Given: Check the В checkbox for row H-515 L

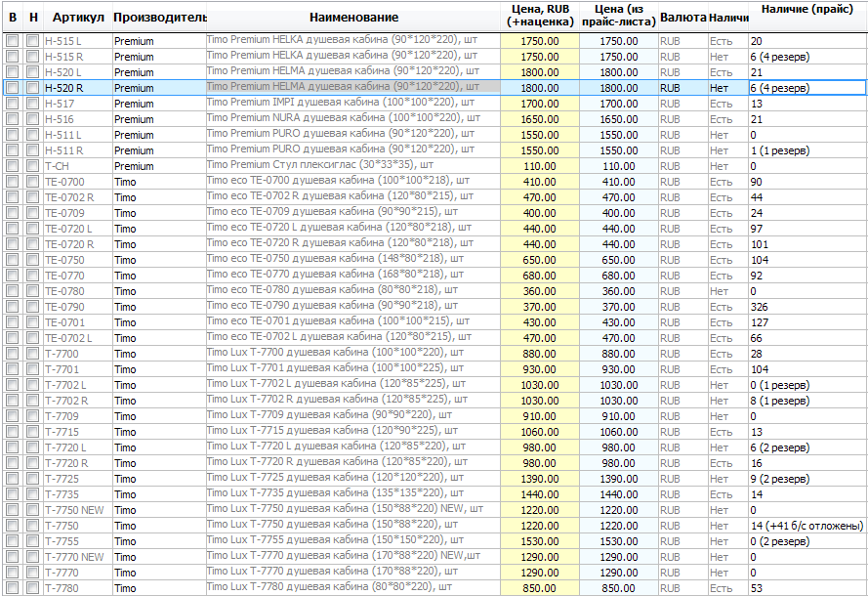Looking at the screenshot, I should tap(12, 41).
